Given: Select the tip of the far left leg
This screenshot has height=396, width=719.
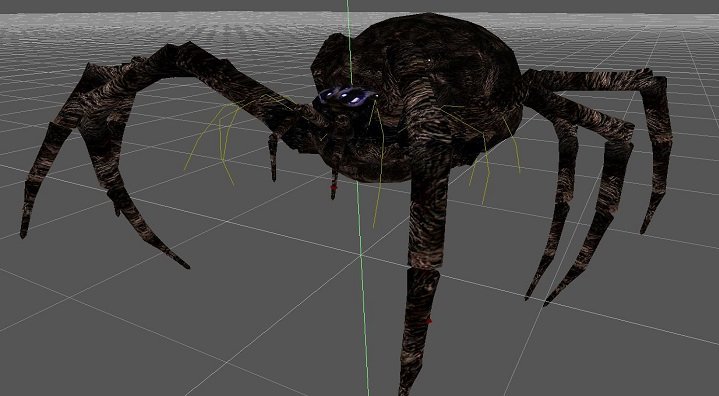Looking at the screenshot, I should click(24, 228).
